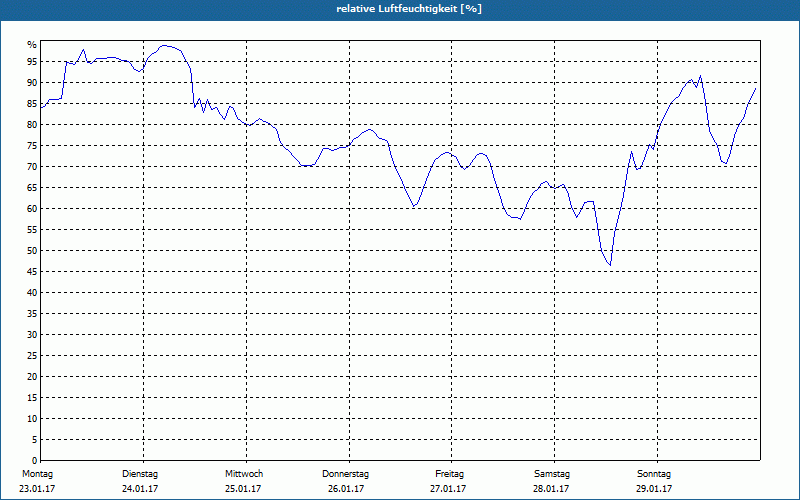Click the 'Freitag' day label
The image size is (800, 500).
(449, 474)
